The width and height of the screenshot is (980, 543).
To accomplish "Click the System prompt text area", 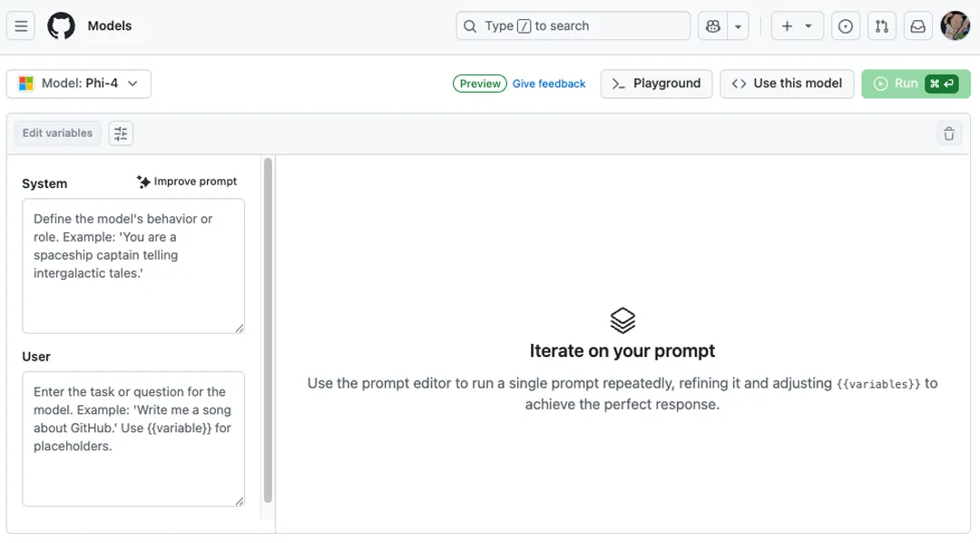I will pos(132,263).
